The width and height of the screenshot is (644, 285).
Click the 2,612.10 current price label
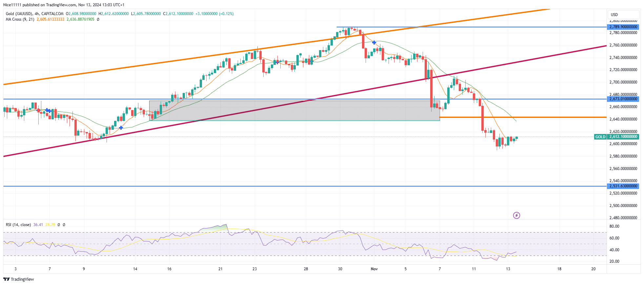click(x=623, y=137)
